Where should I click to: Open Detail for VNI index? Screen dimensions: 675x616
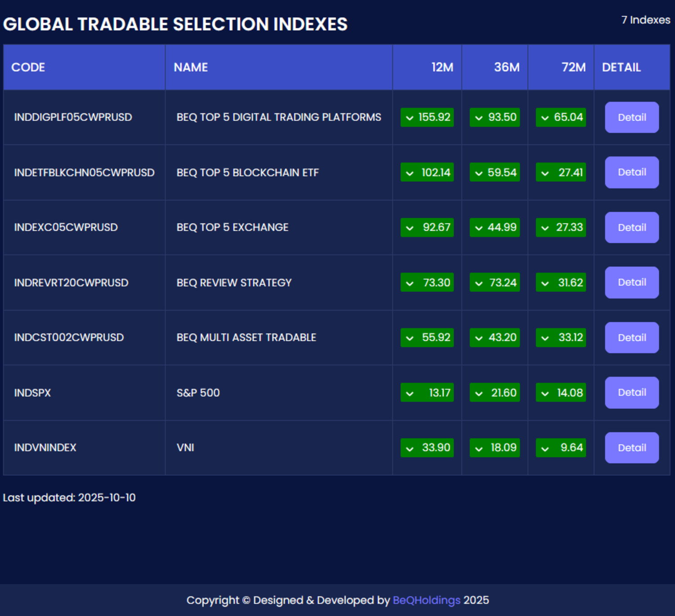(631, 448)
